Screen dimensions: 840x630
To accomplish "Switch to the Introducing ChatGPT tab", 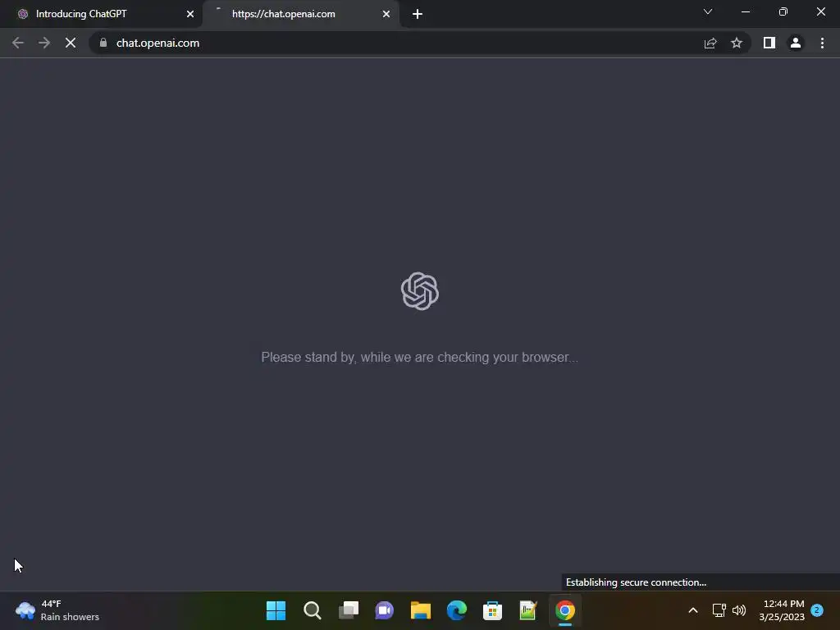I will [102, 14].
